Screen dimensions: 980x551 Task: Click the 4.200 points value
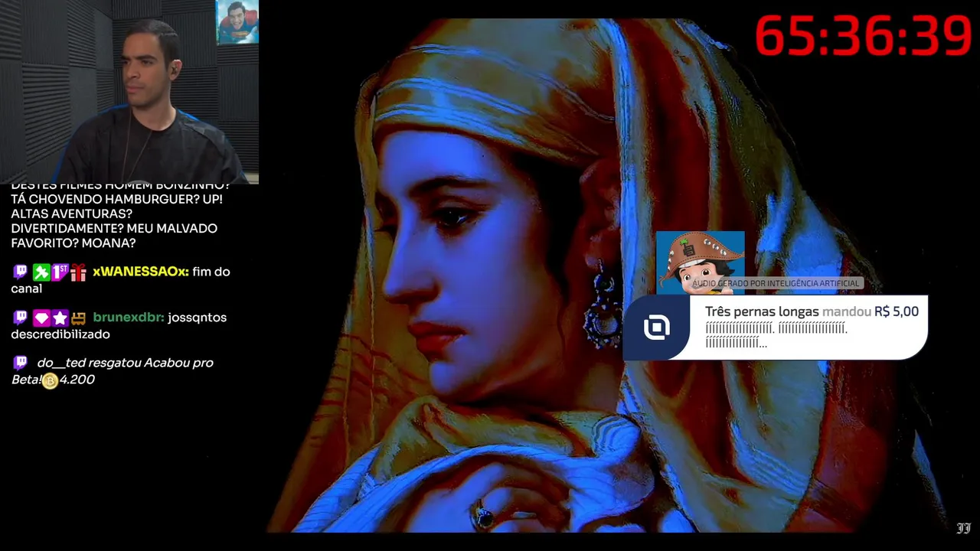pos(77,380)
